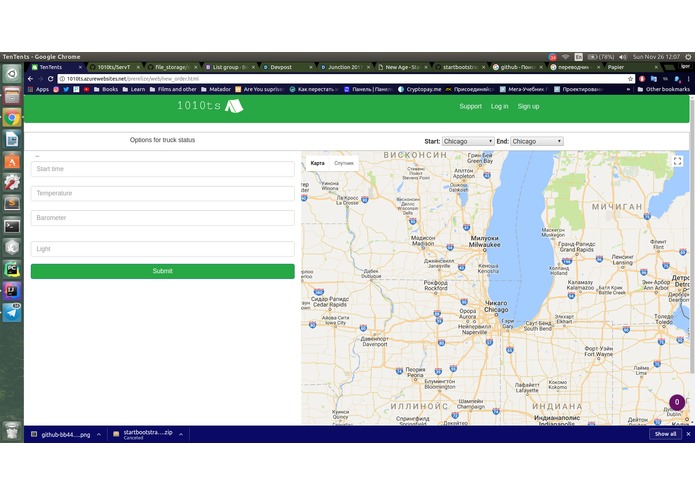
Task: Select the Карта map view
Action: 317,163
